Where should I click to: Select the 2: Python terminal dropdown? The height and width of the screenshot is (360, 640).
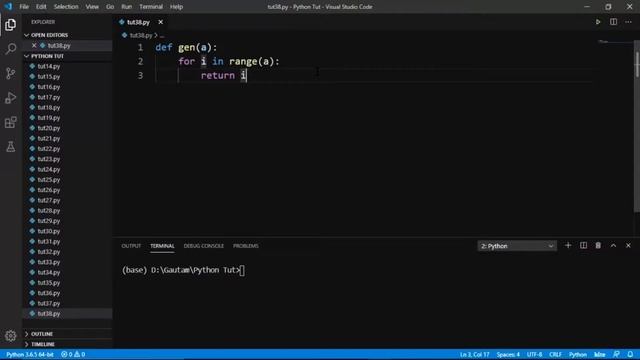click(x=517, y=246)
